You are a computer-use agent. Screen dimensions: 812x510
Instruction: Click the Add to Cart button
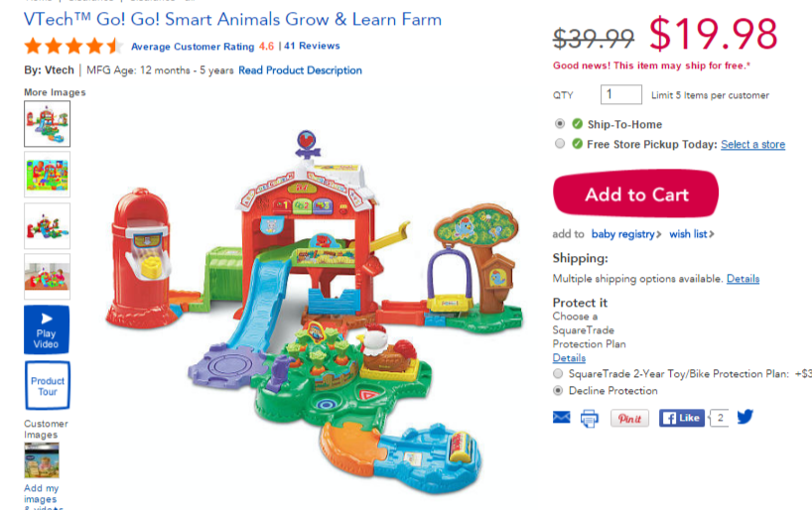(636, 193)
